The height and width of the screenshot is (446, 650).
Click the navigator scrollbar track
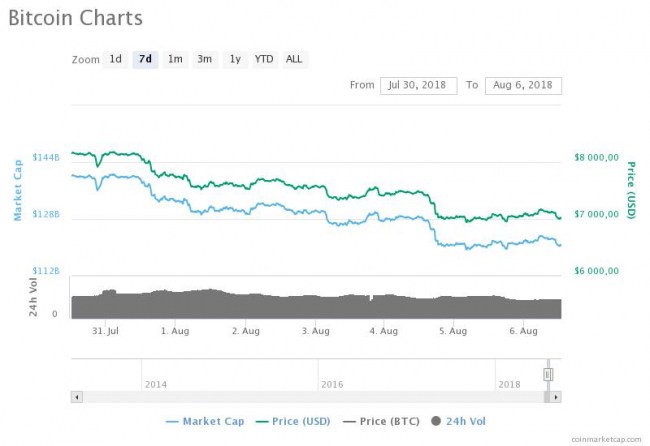point(300,397)
